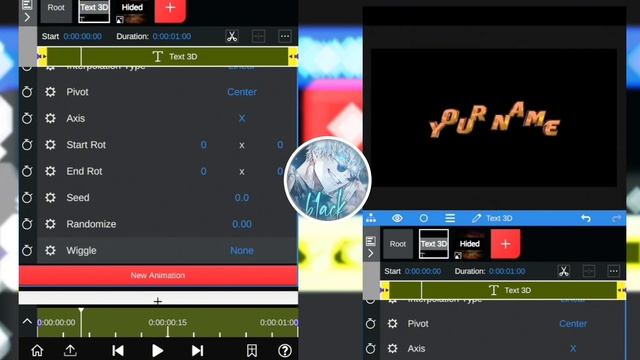Open the Seed gear settings

50,198
